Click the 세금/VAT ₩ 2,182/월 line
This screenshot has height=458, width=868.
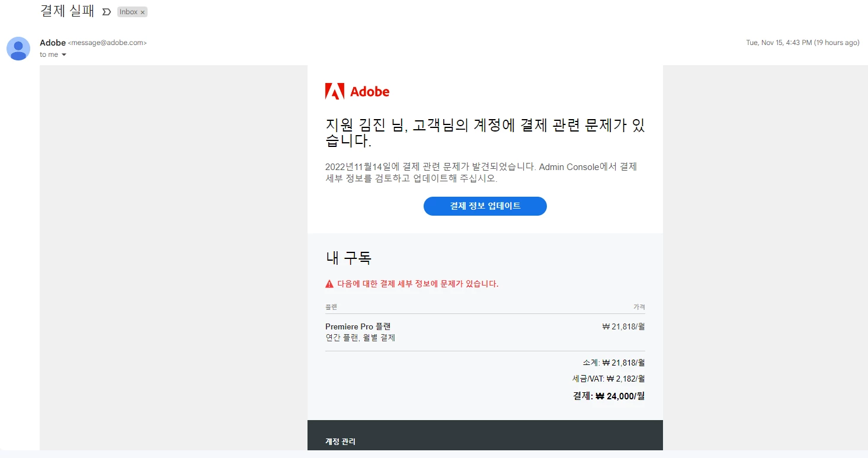pos(608,379)
